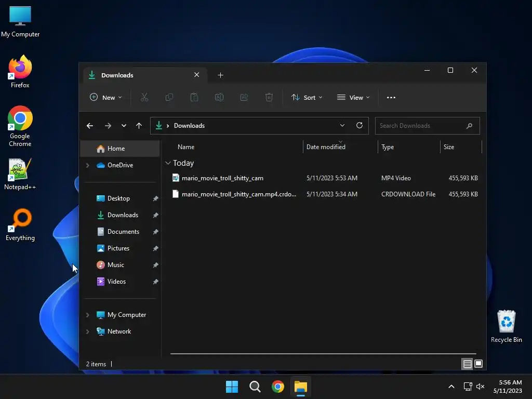Open Chrome from the taskbar
The height and width of the screenshot is (399, 532).
(278, 387)
